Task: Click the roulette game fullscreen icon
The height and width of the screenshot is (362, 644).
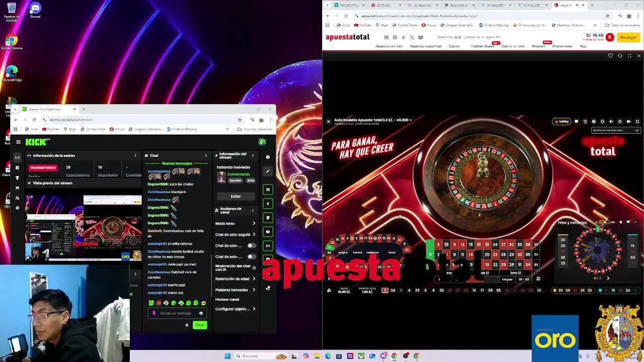Action: click(637, 121)
